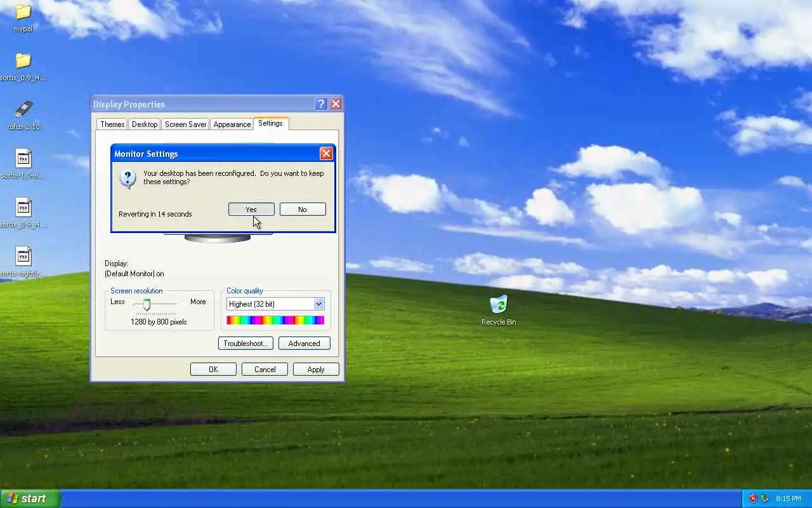Select the sortix-nightly file icon
Image resolution: width=812 pixels, height=508 pixels.
pyautogui.click(x=23, y=256)
